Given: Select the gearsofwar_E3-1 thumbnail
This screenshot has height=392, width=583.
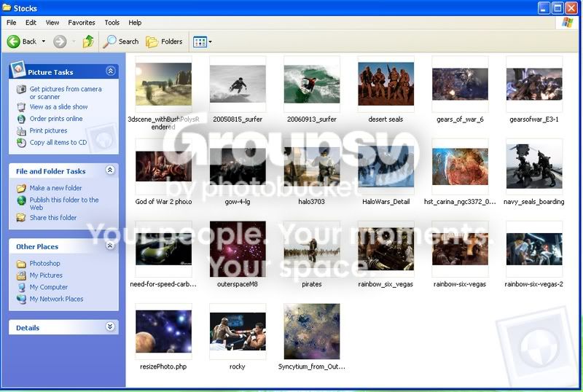Looking at the screenshot, I should coord(534,84).
